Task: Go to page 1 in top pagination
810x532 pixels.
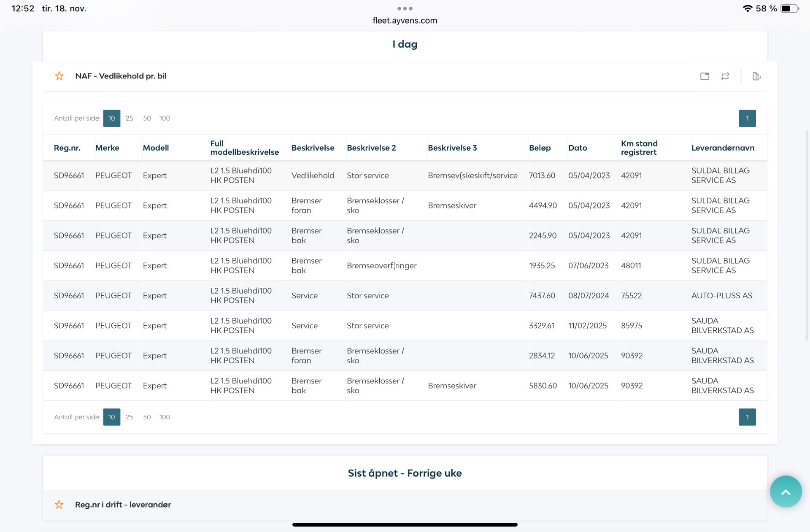Action: pyautogui.click(x=747, y=118)
